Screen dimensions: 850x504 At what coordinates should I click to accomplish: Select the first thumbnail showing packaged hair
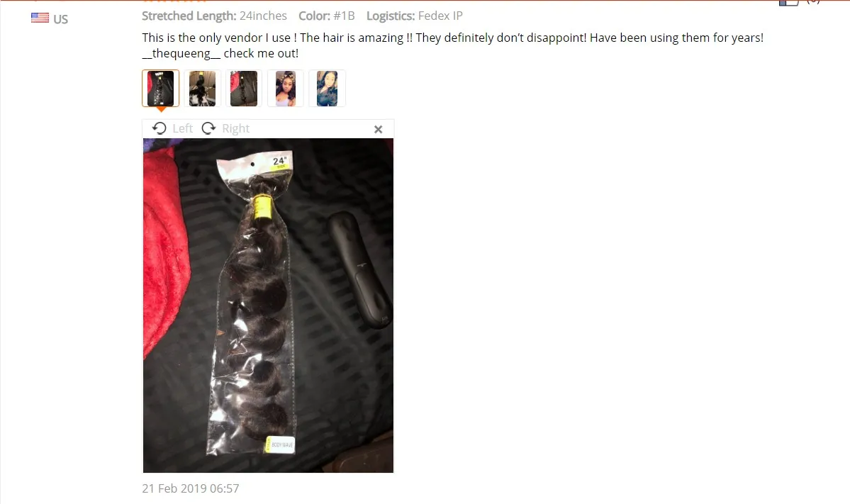[160, 89]
